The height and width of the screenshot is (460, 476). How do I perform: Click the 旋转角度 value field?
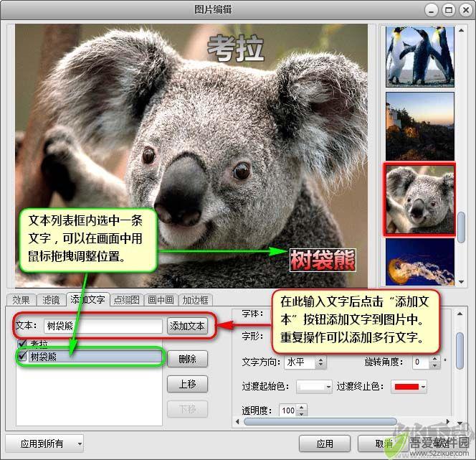coord(422,362)
